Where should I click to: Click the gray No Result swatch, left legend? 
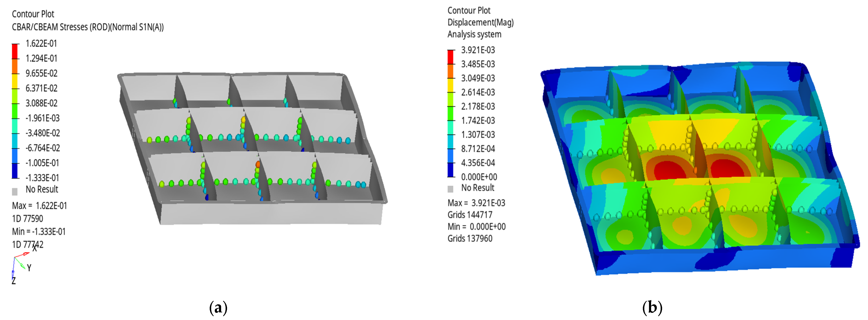(x=15, y=191)
